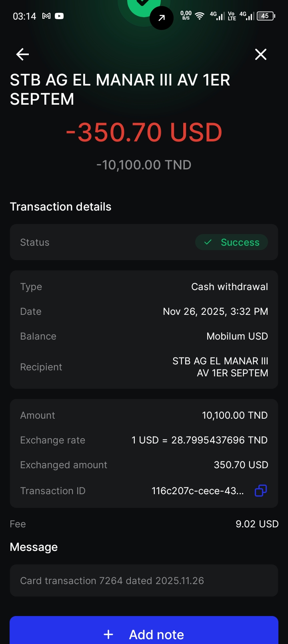Tap the green checkmark in Success badge
The image size is (288, 644).
coord(208,242)
